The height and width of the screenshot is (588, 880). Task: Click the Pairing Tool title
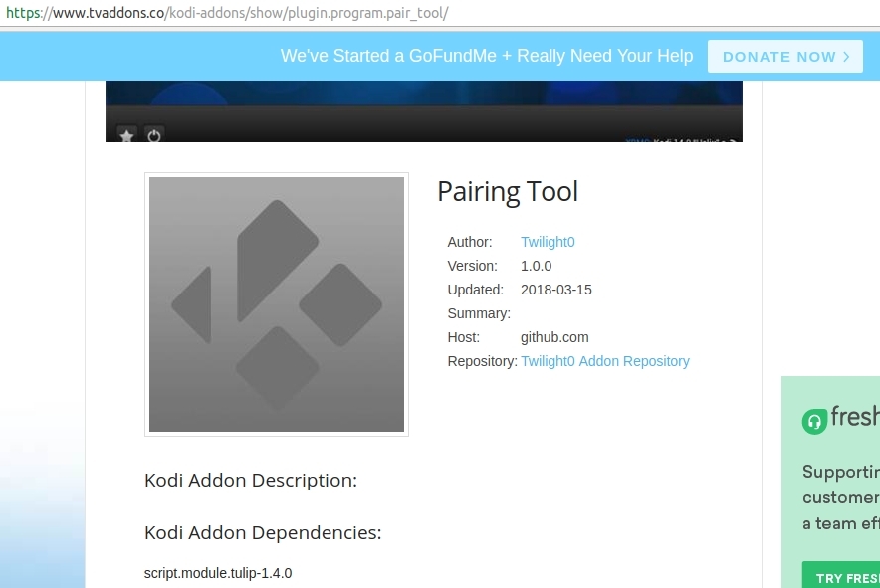pos(508,192)
